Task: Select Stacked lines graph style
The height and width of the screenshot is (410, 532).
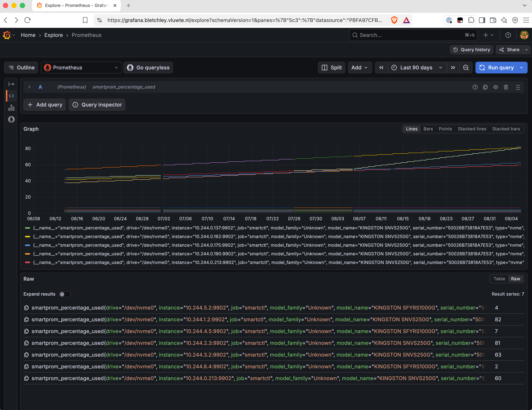Action: coord(472,129)
